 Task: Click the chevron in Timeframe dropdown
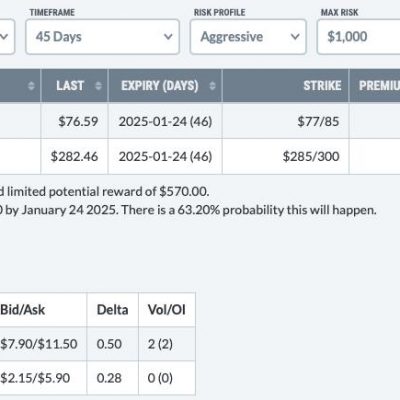[168, 37]
